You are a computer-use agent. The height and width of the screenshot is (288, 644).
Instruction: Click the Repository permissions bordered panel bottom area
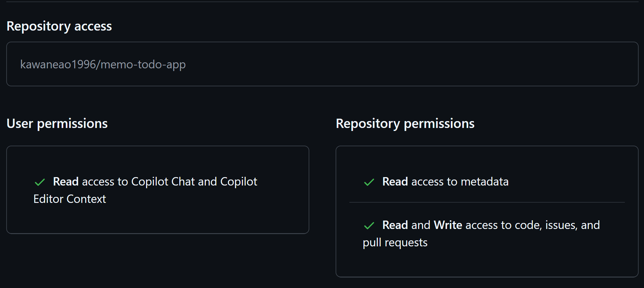487,264
